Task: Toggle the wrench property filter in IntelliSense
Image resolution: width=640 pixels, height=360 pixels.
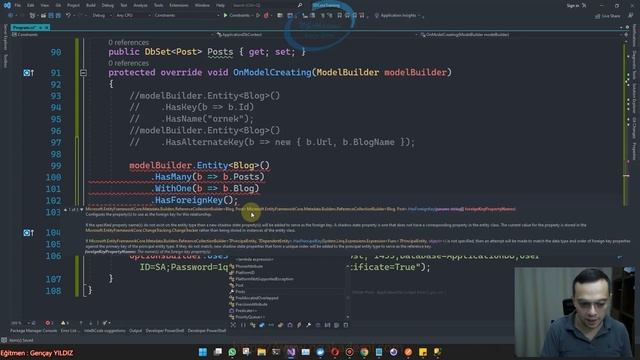Action: [x=309, y=325]
